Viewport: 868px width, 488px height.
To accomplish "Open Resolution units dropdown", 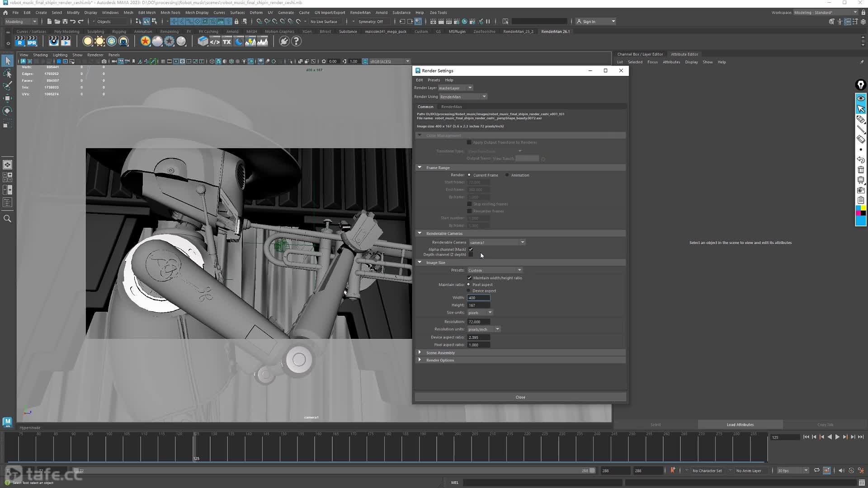I will pos(484,329).
